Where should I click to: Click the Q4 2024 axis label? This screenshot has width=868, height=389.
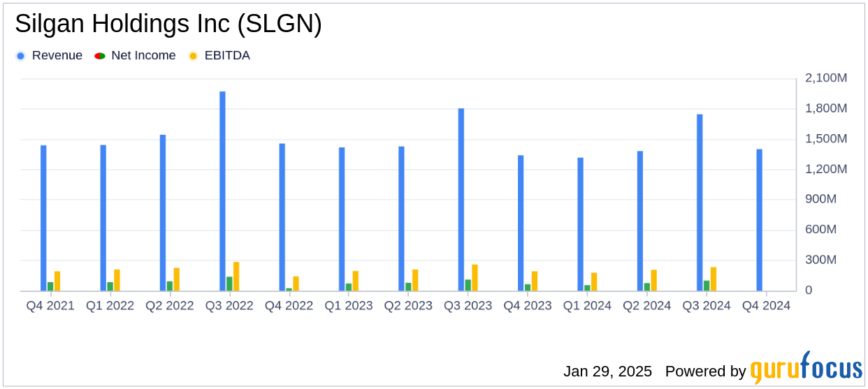[x=766, y=306]
